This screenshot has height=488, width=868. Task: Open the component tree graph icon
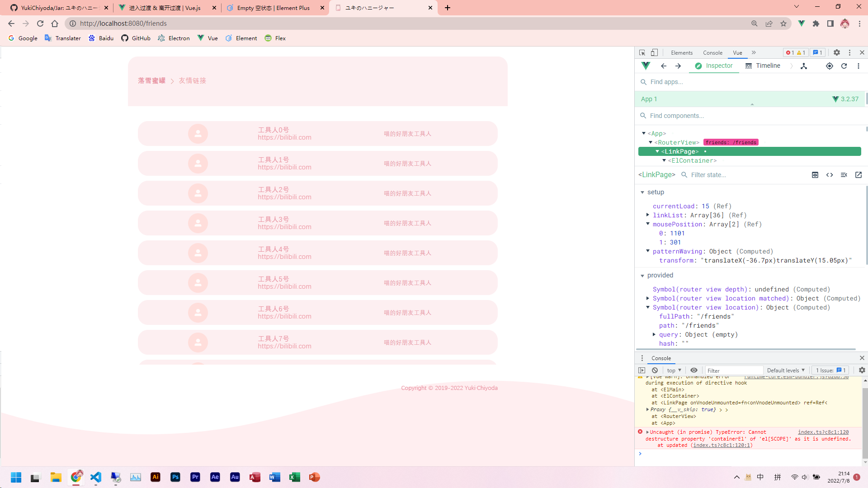point(803,66)
